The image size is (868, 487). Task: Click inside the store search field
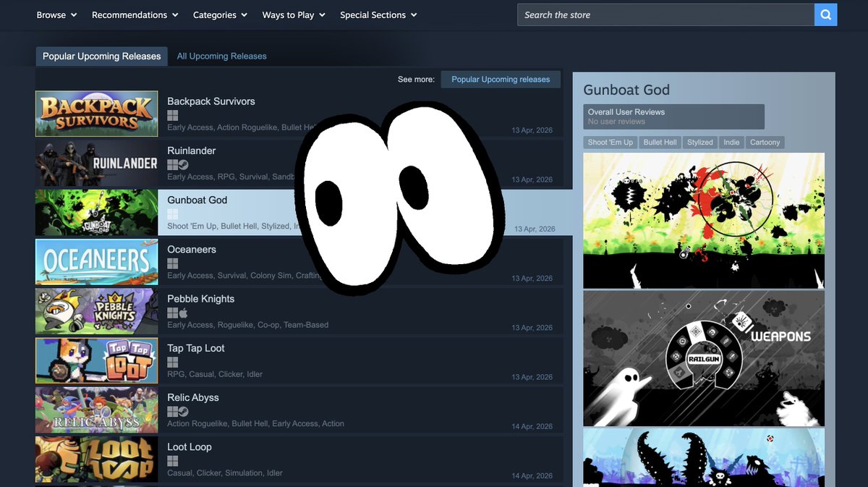coord(665,14)
